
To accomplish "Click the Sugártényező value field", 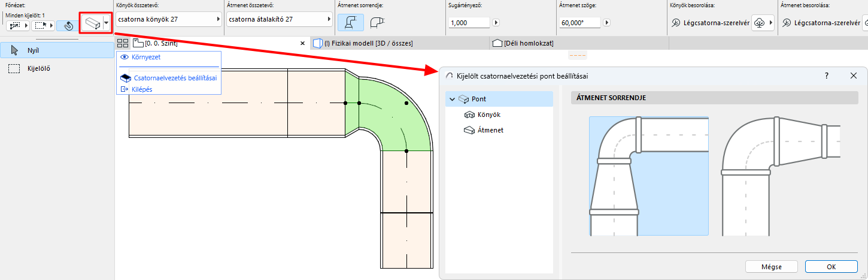I will point(468,23).
